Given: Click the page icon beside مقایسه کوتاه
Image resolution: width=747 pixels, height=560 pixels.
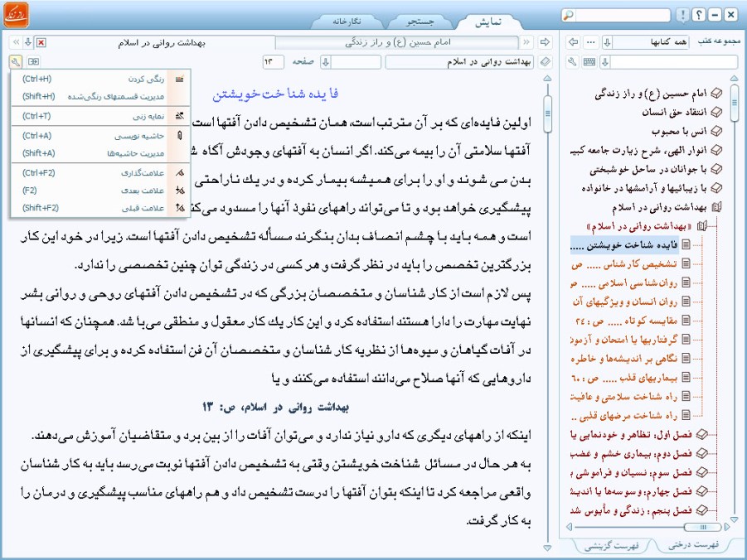Looking at the screenshot, I should 686,321.
